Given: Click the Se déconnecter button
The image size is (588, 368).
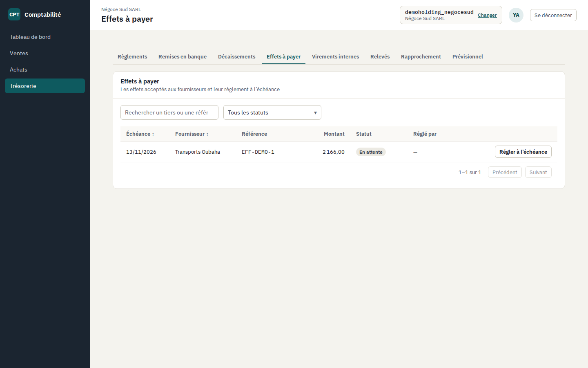Looking at the screenshot, I should pyautogui.click(x=553, y=15).
